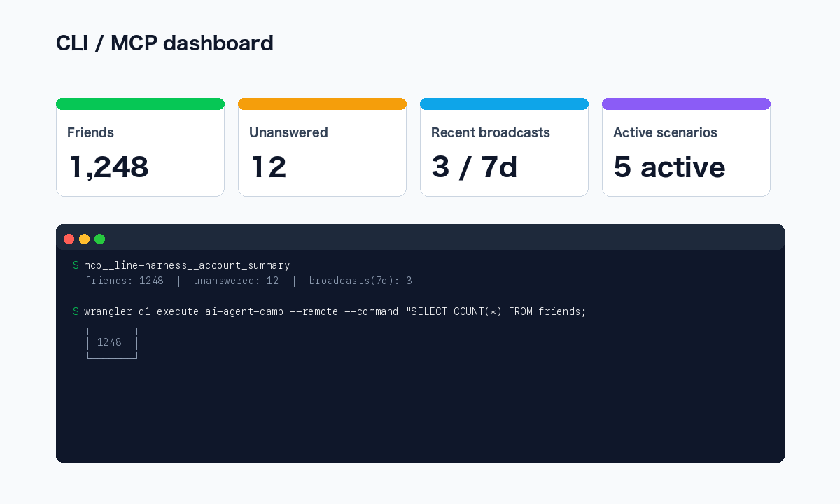
Task: Click the 'CLI / MCP dashboard' heading
Action: coord(164,43)
